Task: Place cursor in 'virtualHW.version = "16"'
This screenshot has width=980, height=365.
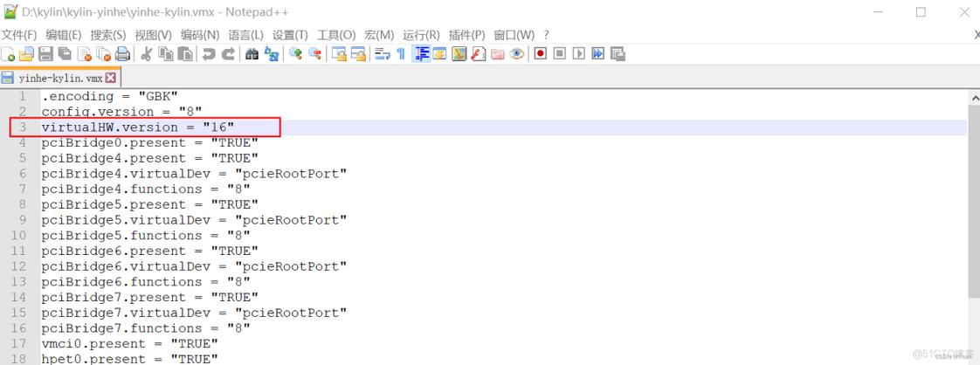Action: point(137,127)
